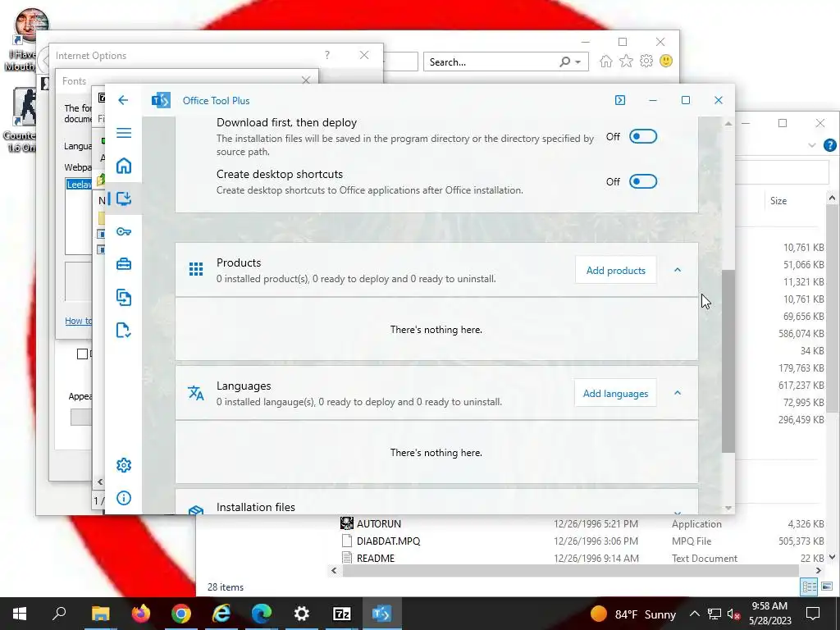Select the AUTORUN file in File Explorer

[378, 524]
